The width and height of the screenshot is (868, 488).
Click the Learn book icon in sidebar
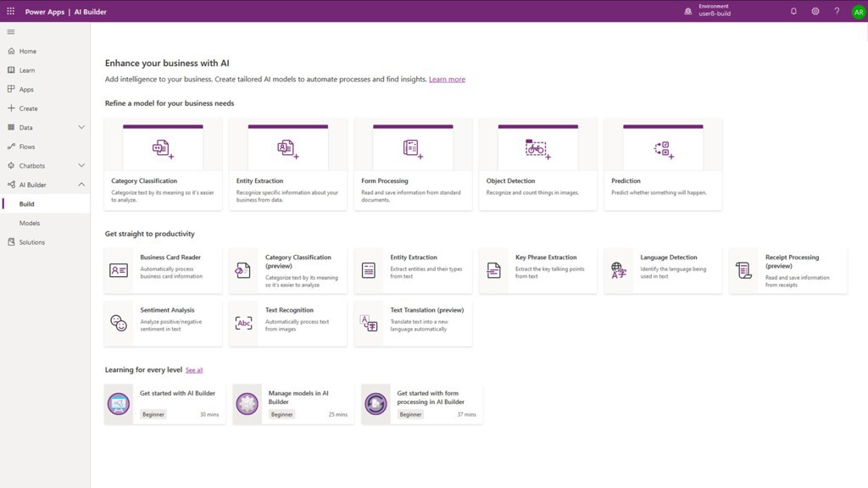pos(11,70)
